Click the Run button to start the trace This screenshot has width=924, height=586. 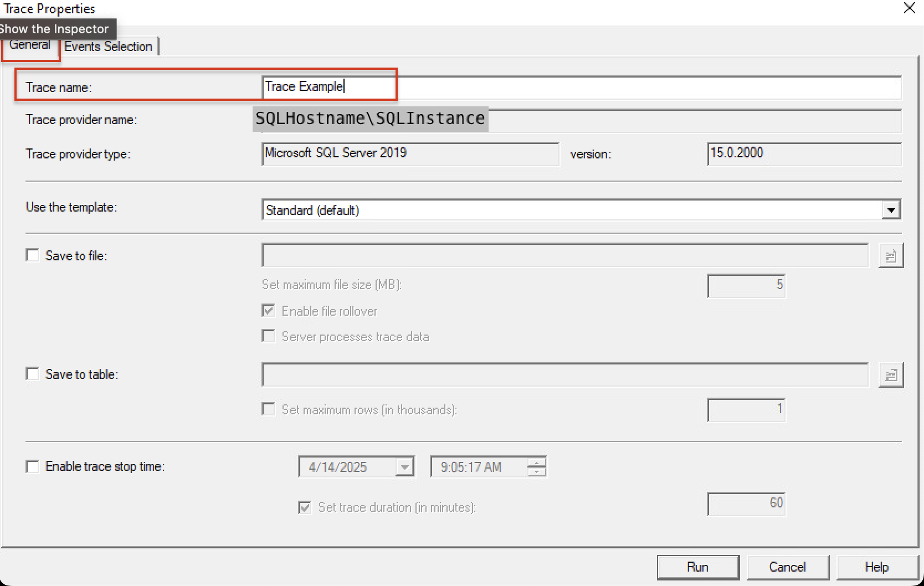coord(697,567)
